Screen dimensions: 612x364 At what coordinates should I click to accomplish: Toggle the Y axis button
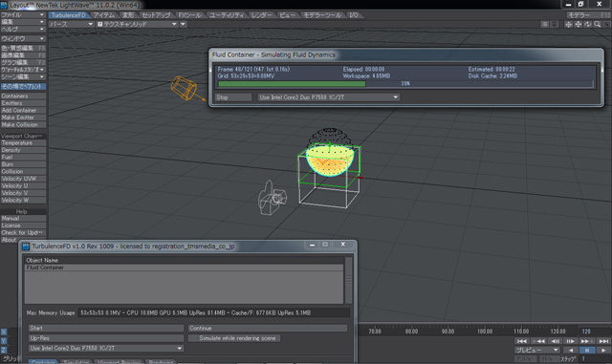4,341
